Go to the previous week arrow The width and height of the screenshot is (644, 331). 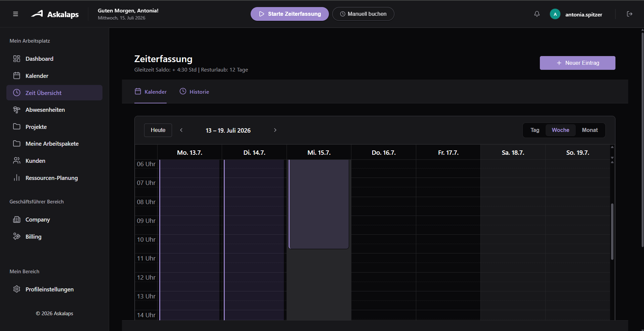181,130
